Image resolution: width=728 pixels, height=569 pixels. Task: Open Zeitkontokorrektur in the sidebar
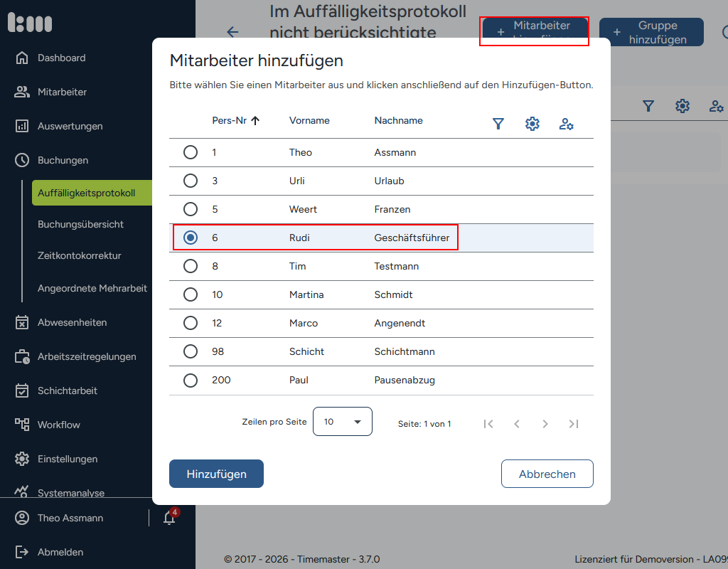pos(80,255)
